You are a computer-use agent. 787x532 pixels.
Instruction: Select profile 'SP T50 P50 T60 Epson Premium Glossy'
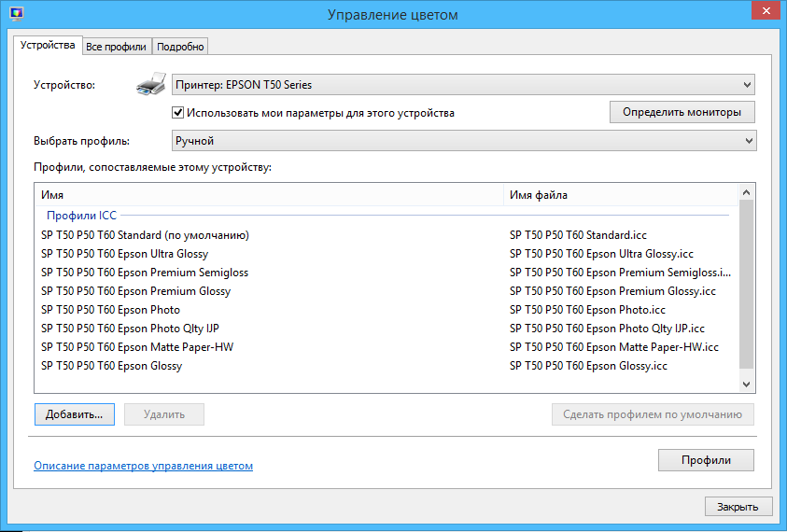coord(136,291)
